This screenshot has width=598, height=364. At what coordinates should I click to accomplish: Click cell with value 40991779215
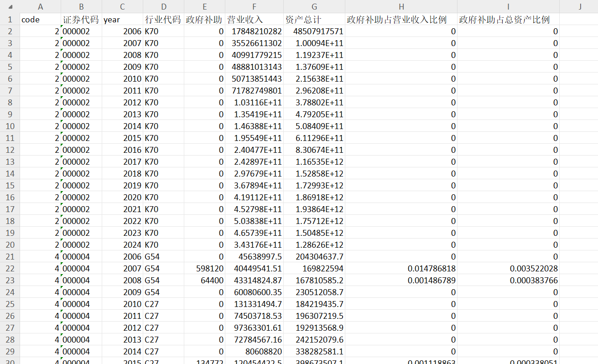tap(255, 55)
